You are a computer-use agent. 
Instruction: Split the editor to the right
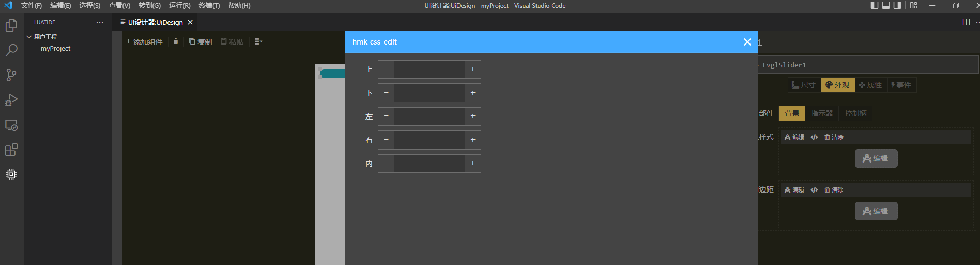coord(966,22)
